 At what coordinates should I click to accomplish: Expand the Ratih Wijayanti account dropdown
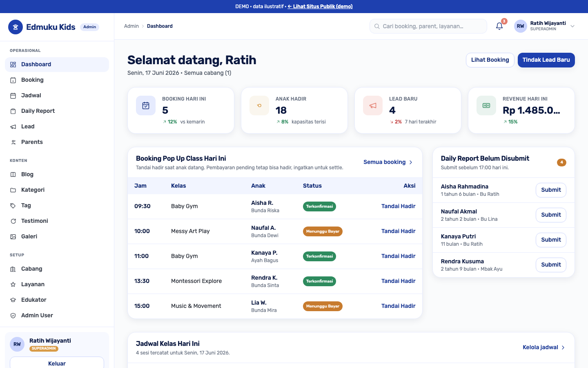coord(572,26)
